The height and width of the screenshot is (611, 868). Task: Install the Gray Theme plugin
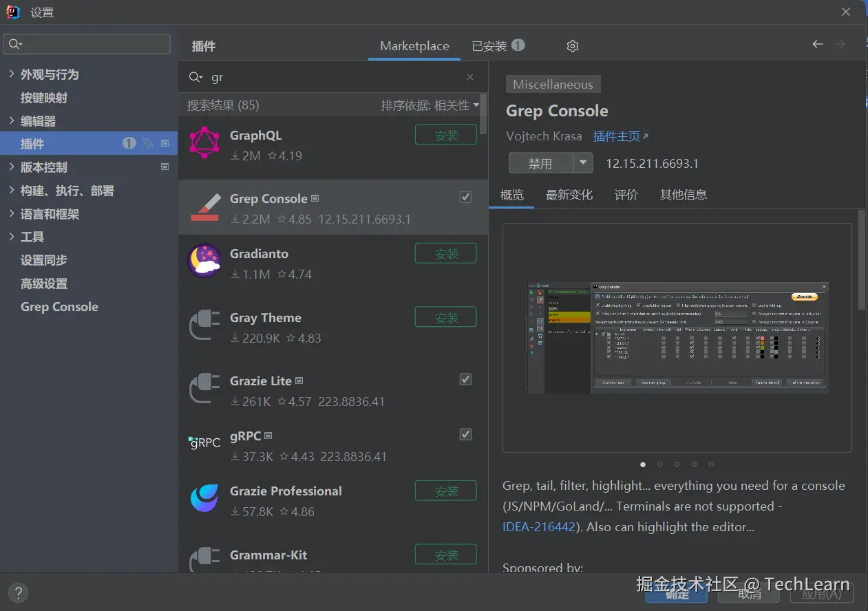pyautogui.click(x=446, y=317)
